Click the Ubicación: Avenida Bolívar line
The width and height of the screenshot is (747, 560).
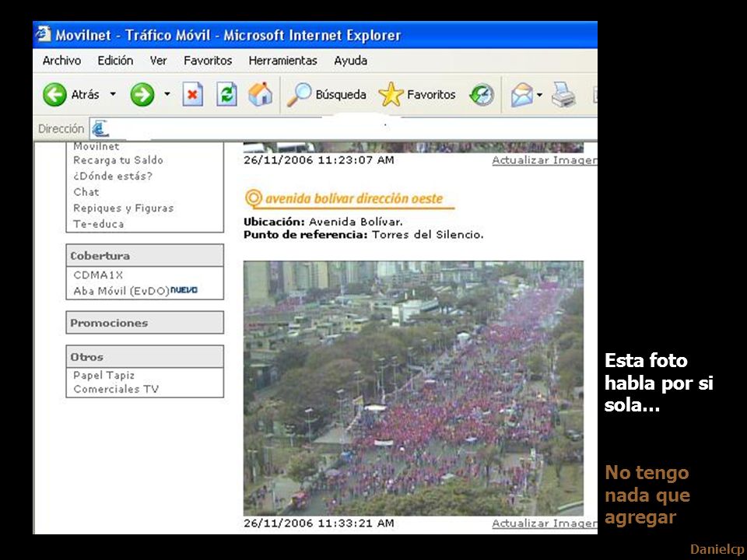coord(323,222)
